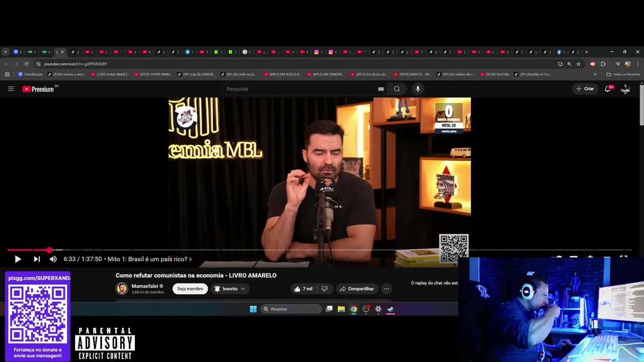Click the youtube.com address bar URL
Image resolution: width=644 pixels, height=362 pixels.
point(75,64)
